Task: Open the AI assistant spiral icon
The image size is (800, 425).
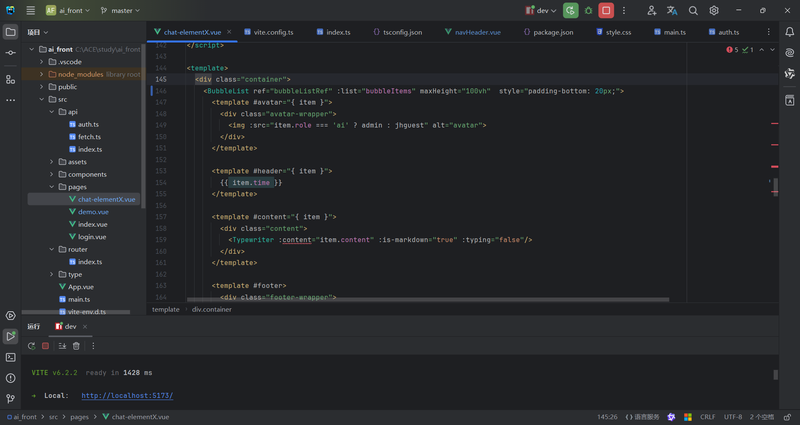Action: 789,53
